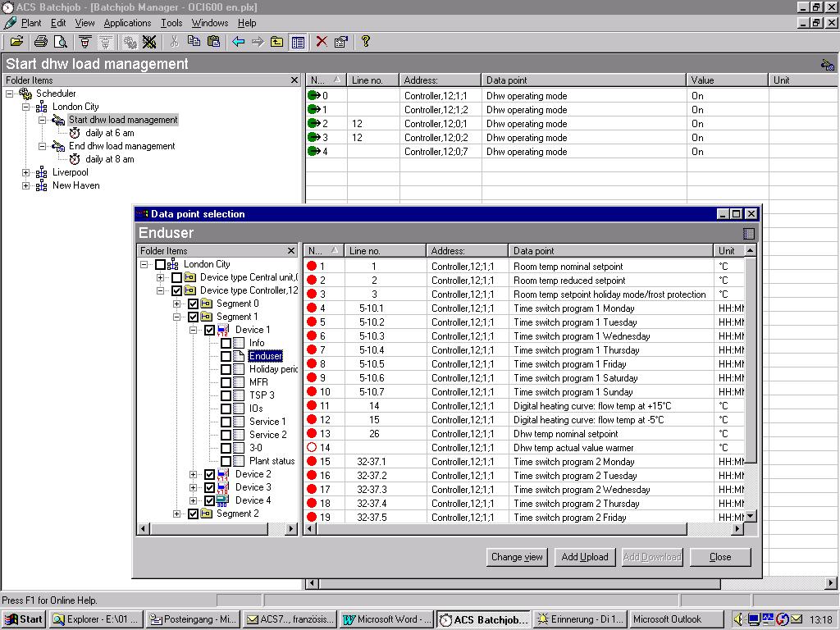Open the Edit menu

(58, 23)
